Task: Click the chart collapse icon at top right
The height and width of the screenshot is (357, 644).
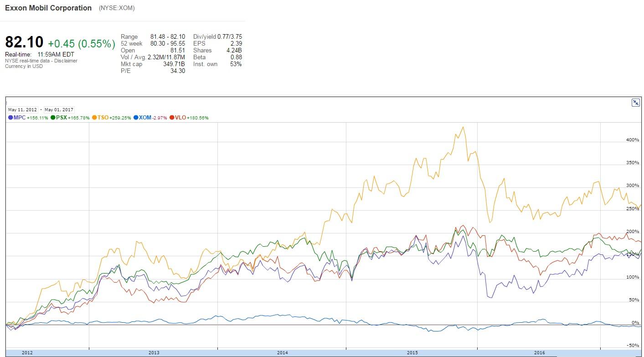Action: (x=635, y=103)
